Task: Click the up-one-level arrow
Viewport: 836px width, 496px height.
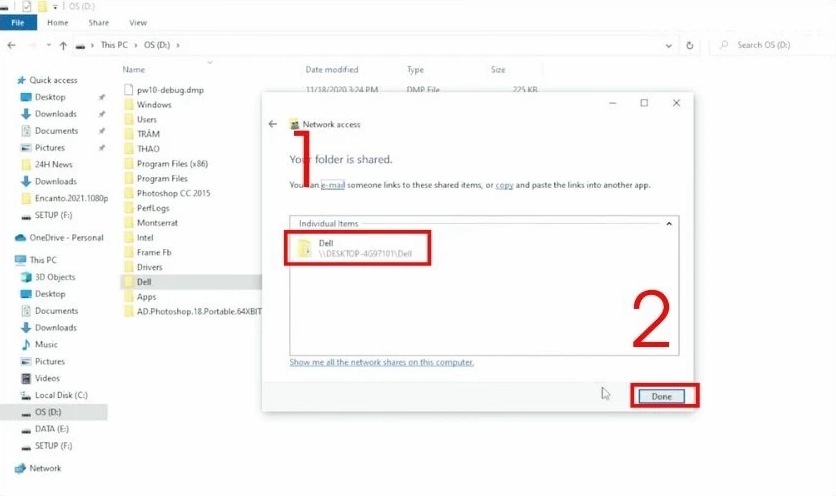Action: [x=63, y=45]
